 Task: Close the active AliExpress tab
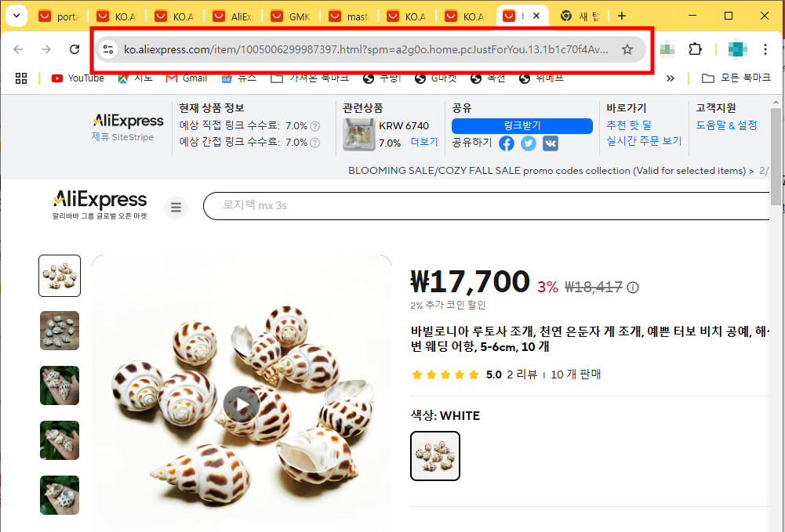coord(536,16)
